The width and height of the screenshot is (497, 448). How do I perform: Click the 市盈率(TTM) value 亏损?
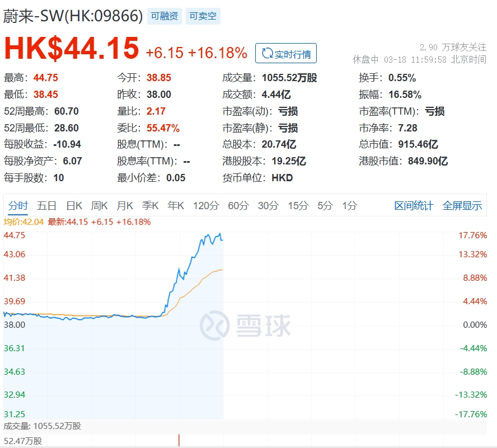pos(434,111)
